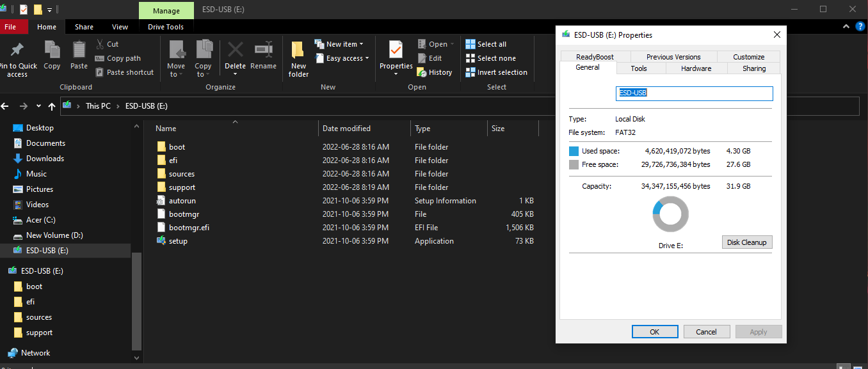This screenshot has width=868, height=369.
Task: Open the recent locations dropdown arrow
Action: pos(39,106)
